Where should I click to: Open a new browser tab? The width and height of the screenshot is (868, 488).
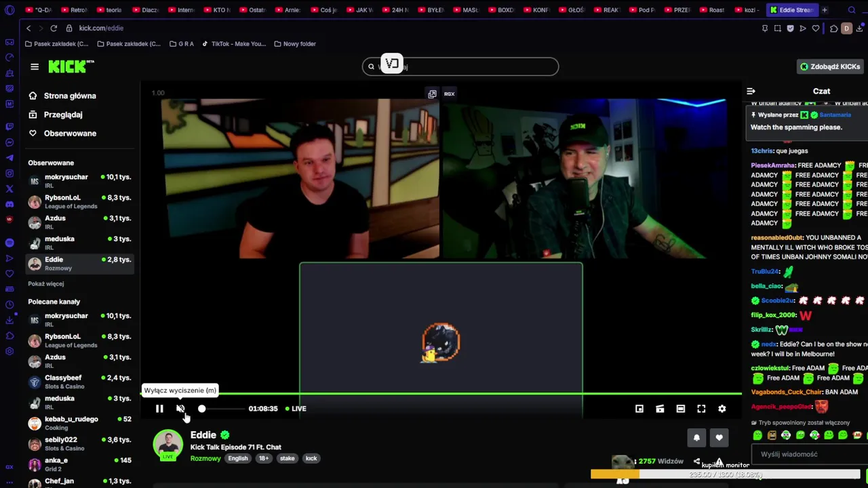pos(825,10)
